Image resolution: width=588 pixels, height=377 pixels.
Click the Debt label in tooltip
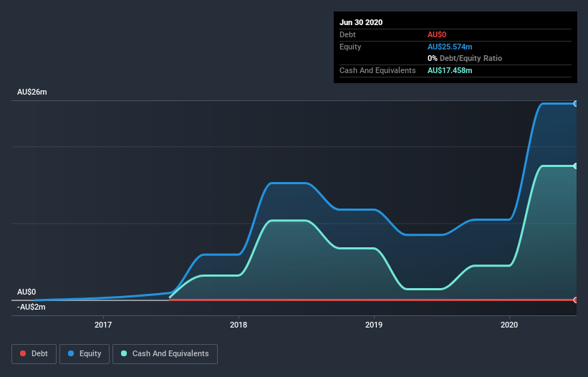click(347, 34)
